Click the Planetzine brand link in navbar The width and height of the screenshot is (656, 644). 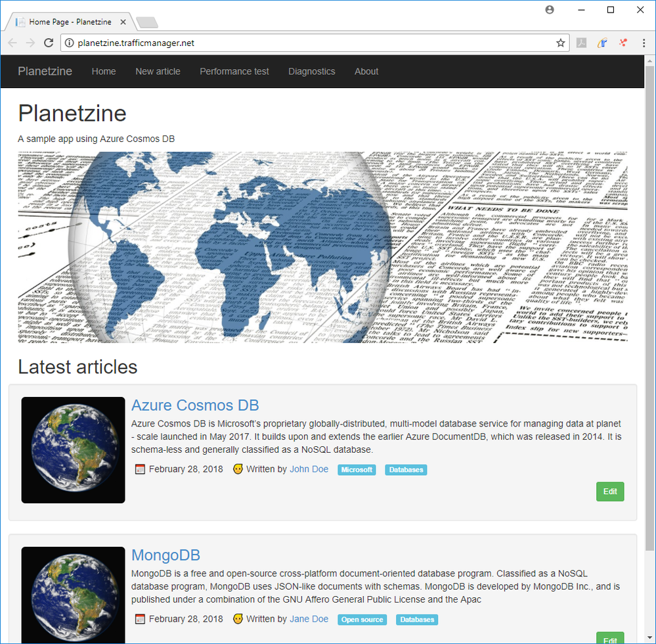(x=45, y=71)
